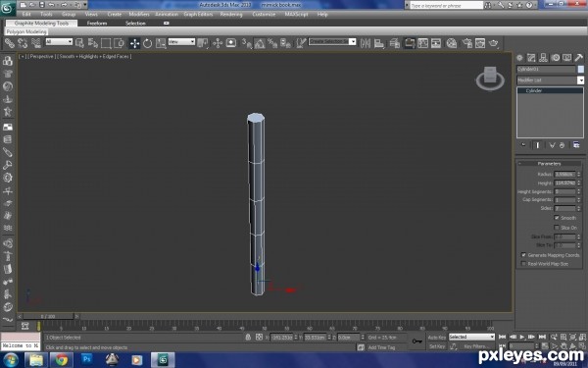588x368 pixels.
Task: Open the Hierarchy panel tab icon
Action: pyautogui.click(x=543, y=58)
